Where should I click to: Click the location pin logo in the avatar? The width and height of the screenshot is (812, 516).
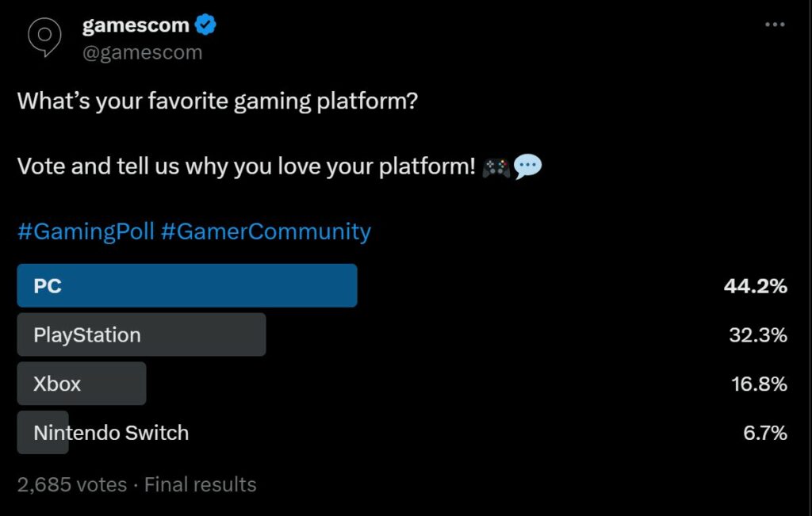pyautogui.click(x=44, y=32)
